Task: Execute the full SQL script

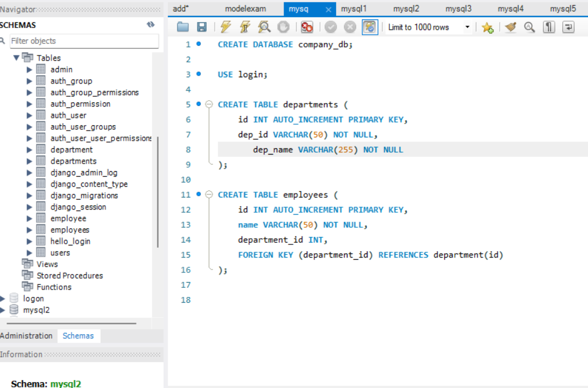Action: [225, 27]
